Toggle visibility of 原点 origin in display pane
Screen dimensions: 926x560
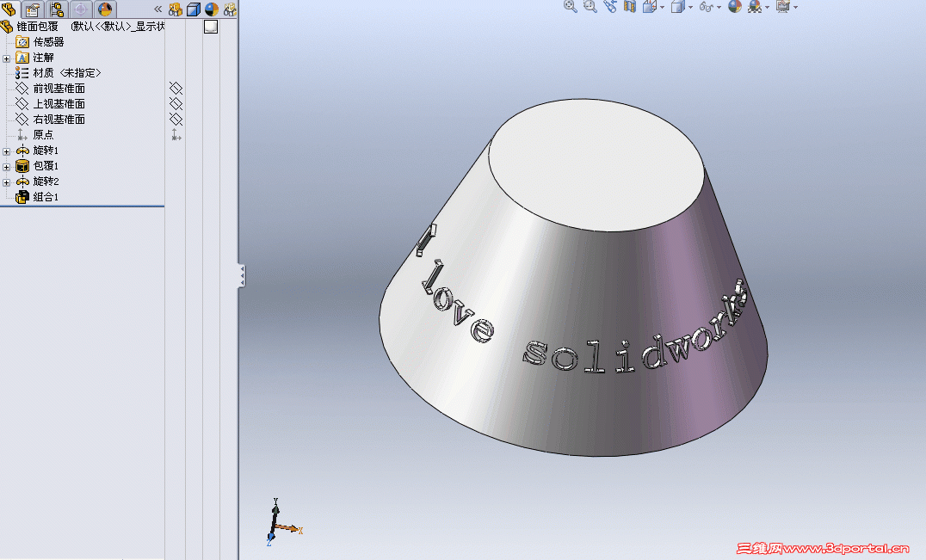coord(176,134)
